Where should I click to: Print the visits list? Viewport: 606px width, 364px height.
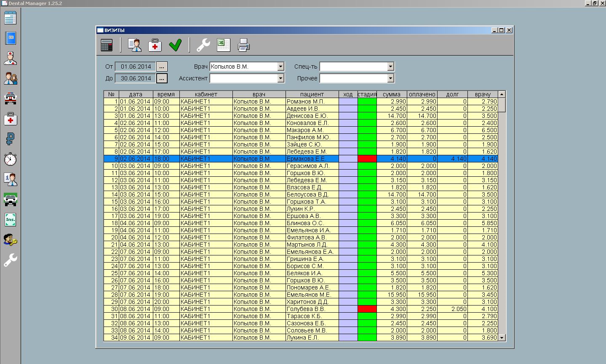tap(243, 45)
